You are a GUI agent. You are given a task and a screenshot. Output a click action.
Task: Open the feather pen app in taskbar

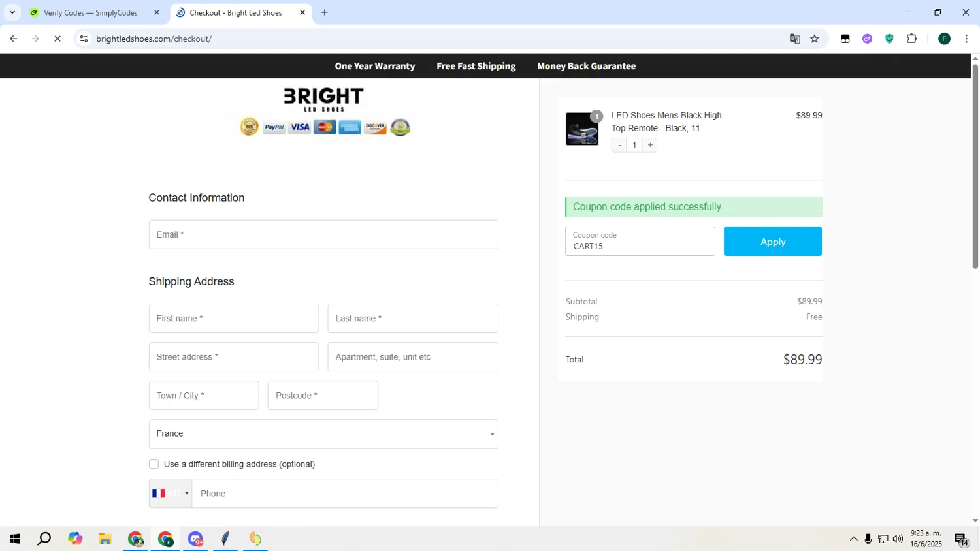(x=225, y=539)
